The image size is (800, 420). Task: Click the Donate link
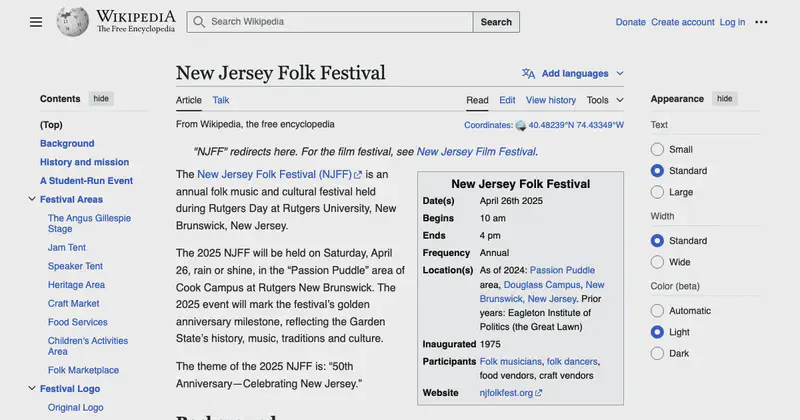(631, 22)
